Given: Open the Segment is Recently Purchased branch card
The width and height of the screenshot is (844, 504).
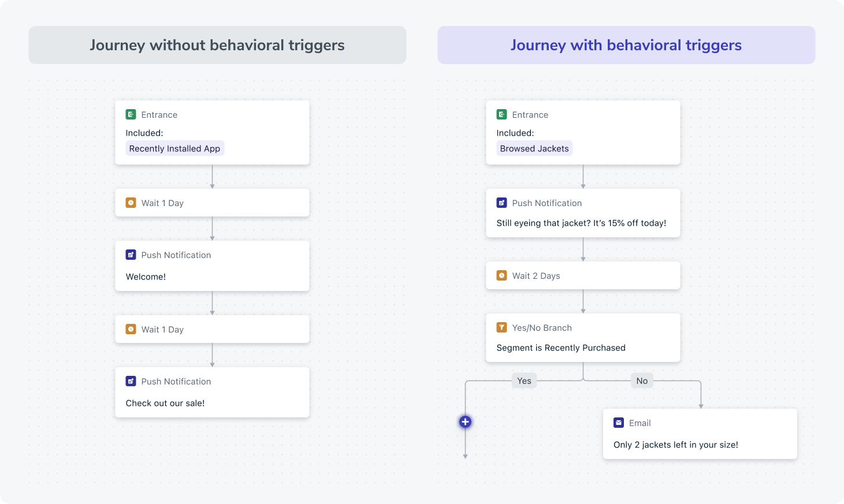Looking at the screenshot, I should pos(583,338).
